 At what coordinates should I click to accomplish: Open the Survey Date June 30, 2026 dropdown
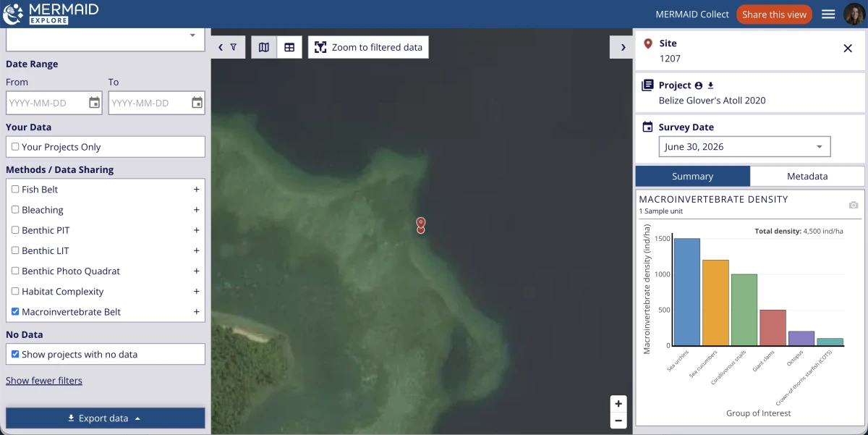(x=744, y=147)
